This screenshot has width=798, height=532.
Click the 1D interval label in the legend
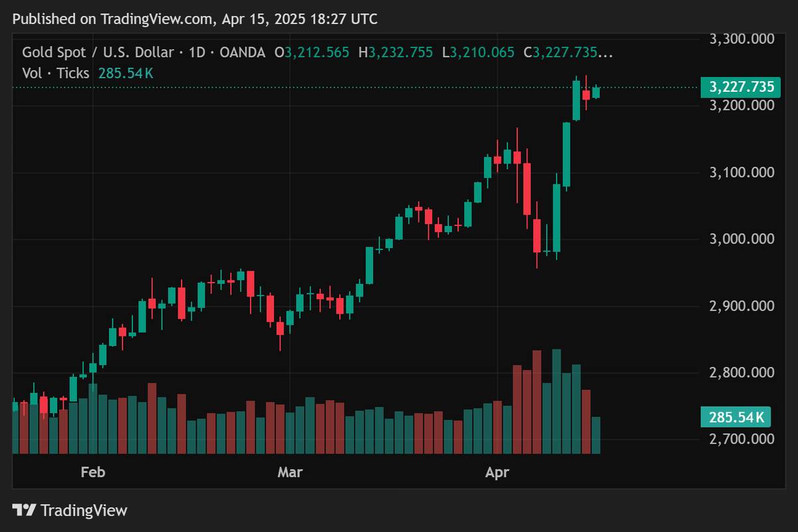(197, 53)
